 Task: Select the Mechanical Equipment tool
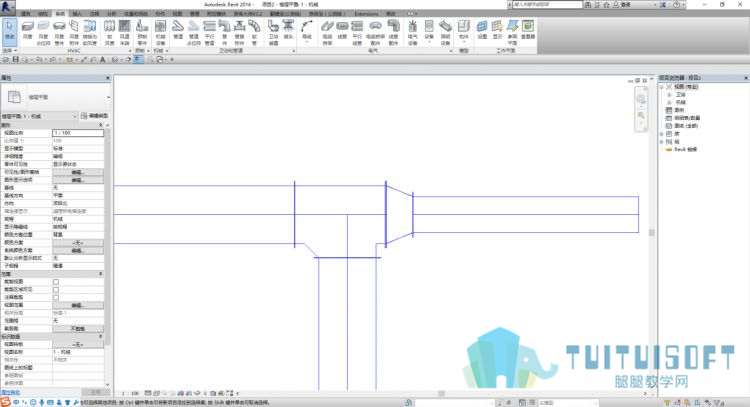(160, 32)
